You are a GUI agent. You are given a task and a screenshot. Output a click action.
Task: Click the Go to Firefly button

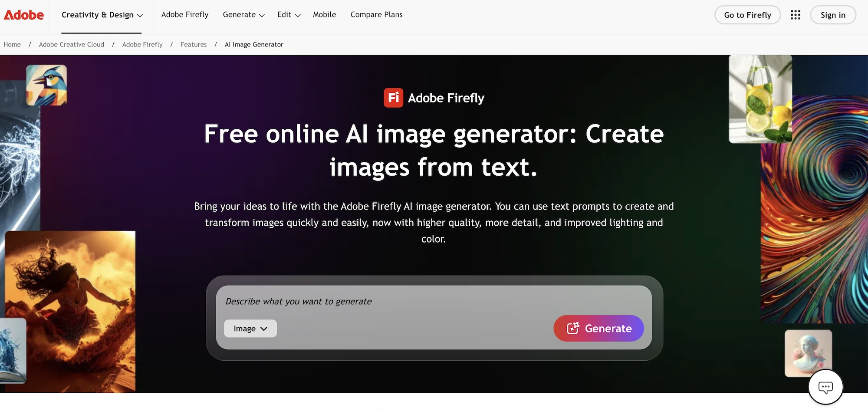tap(747, 15)
